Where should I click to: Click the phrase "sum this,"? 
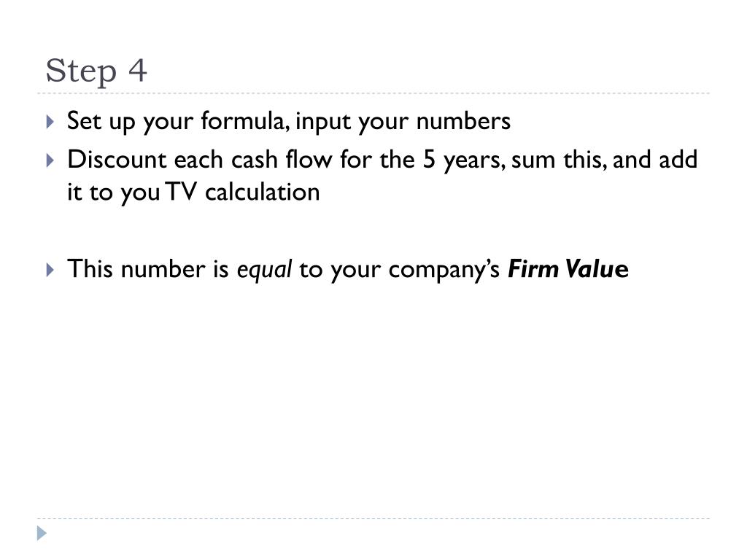coord(559,160)
